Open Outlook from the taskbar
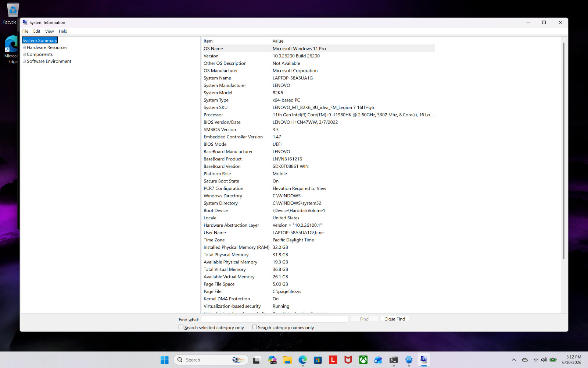 pos(379,360)
